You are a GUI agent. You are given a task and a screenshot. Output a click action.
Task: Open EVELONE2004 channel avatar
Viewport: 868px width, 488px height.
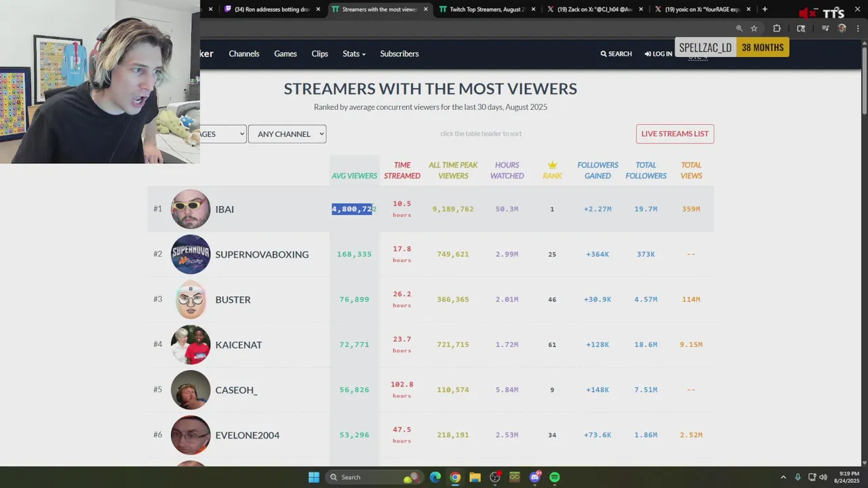click(191, 435)
